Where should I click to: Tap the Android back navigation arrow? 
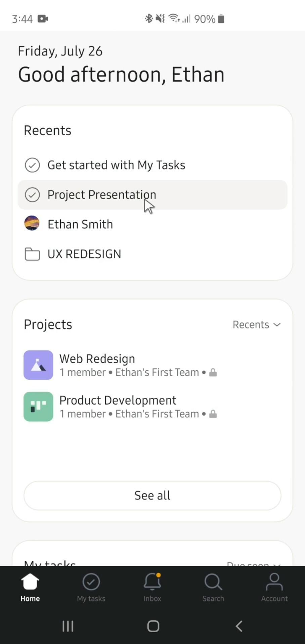pyautogui.click(x=239, y=626)
